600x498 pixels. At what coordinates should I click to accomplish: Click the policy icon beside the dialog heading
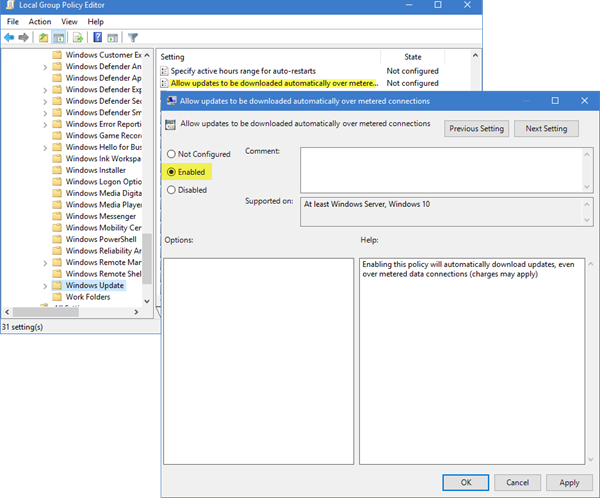pos(170,124)
